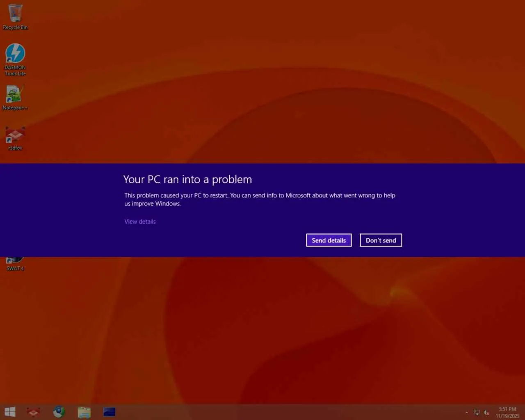This screenshot has height=420, width=525.
Task: Click the "This problem caused your PC to restart" message
Action: point(260,199)
